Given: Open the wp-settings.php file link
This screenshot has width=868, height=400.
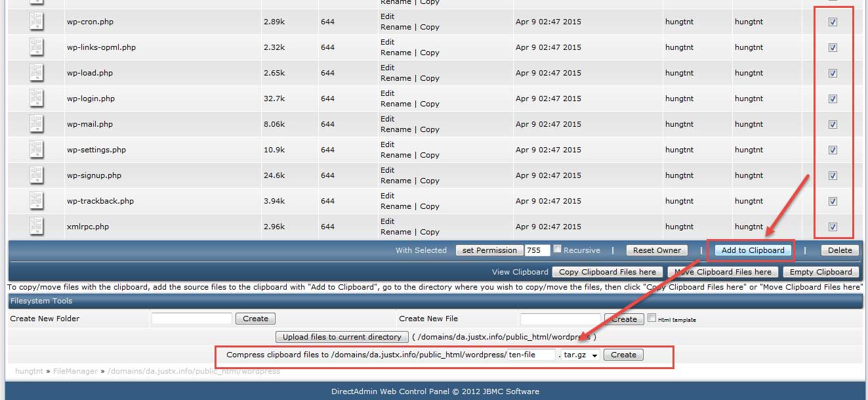Looking at the screenshot, I should (96, 150).
